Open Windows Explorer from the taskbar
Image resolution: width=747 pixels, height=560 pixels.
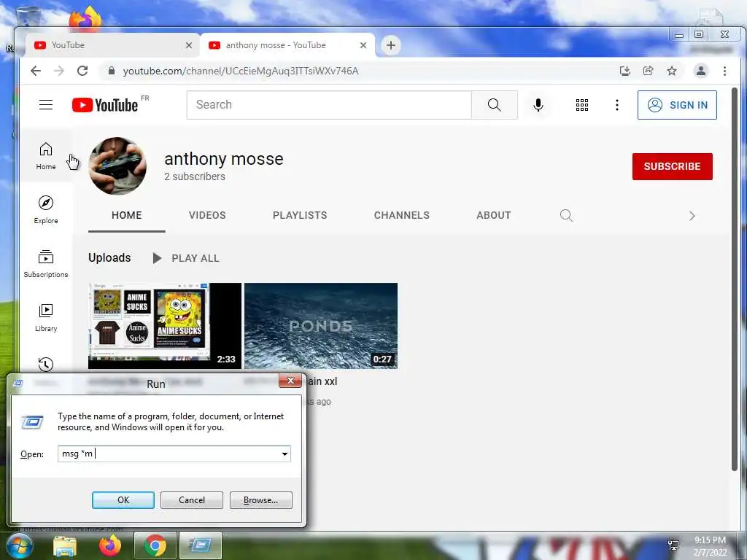click(65, 546)
